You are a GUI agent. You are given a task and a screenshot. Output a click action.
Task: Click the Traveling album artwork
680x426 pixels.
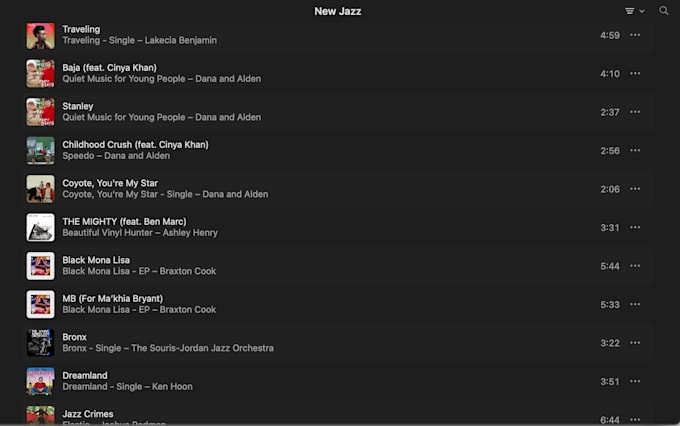pyautogui.click(x=40, y=36)
